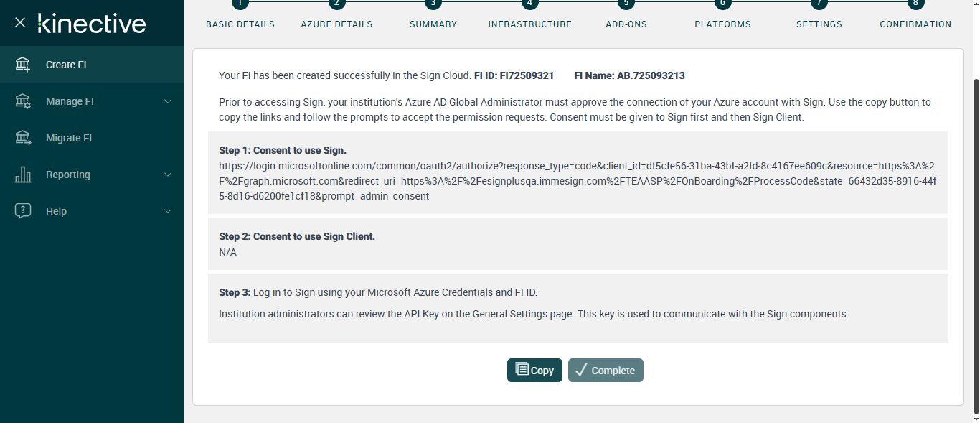Click the Step 3 login instruction text
This screenshot has width=980, height=423.
click(378, 292)
